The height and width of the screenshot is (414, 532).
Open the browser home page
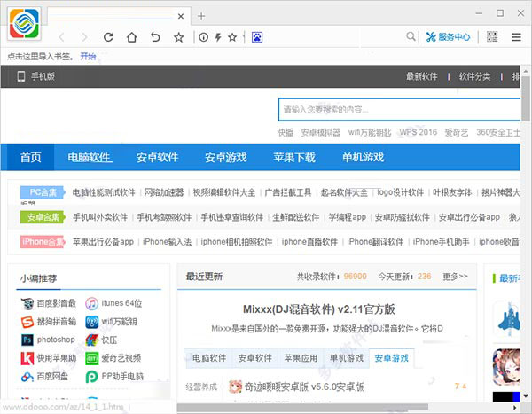click(x=131, y=37)
